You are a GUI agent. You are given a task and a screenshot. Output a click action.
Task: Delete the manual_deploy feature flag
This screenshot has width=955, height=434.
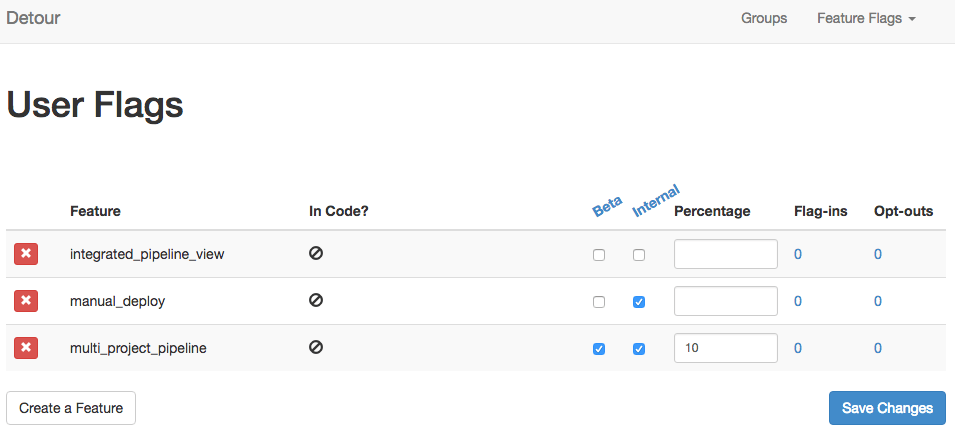27,301
